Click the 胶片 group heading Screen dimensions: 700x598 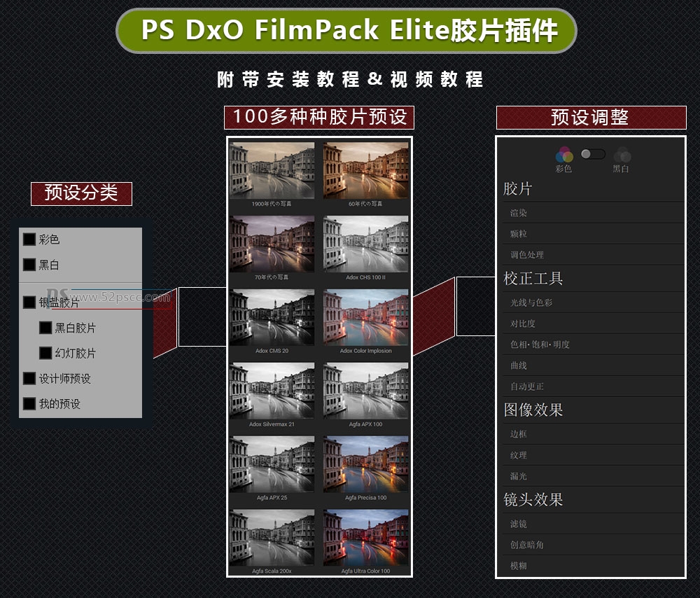517,188
